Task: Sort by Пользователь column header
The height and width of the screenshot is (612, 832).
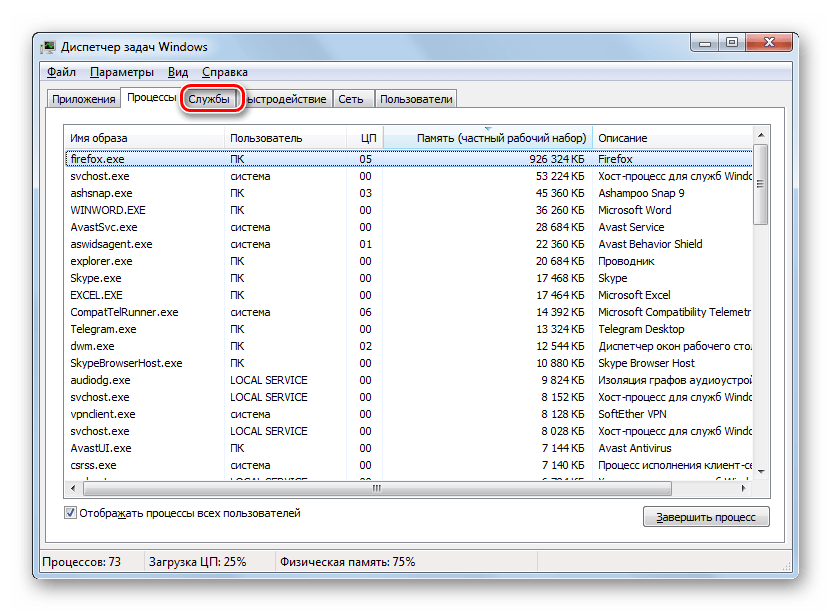Action: [285, 138]
